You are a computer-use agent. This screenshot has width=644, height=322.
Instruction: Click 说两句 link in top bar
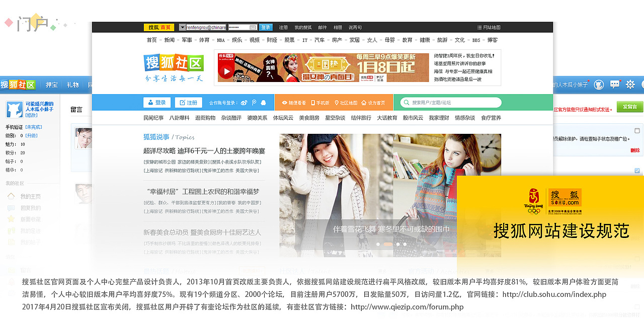[x=355, y=27]
